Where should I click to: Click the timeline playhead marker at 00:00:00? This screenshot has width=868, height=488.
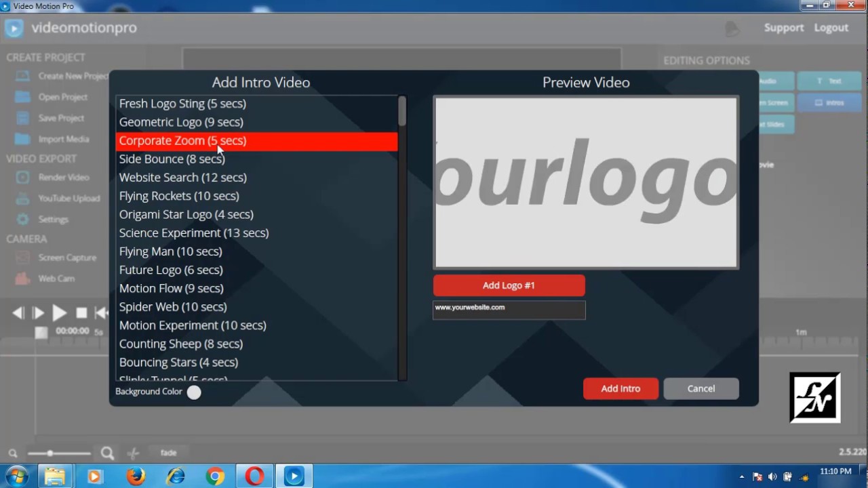41,332
